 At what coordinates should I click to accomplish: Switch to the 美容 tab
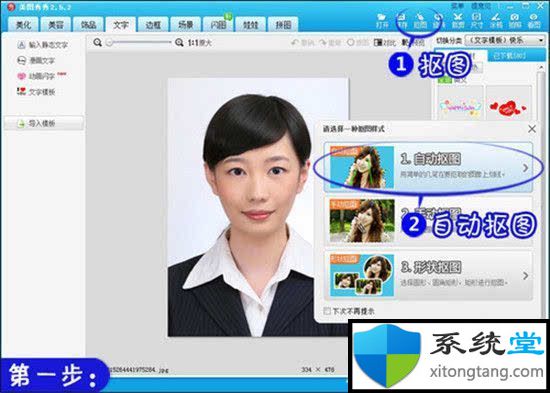point(55,25)
